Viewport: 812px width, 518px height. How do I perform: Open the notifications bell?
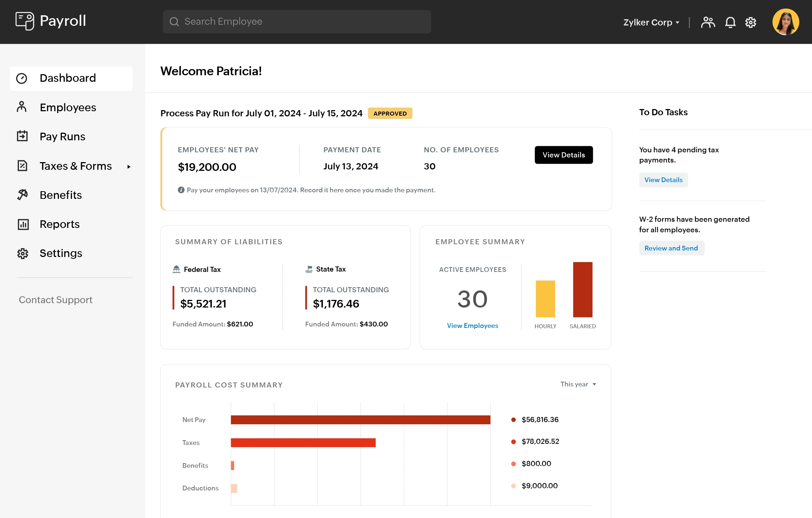click(x=730, y=22)
